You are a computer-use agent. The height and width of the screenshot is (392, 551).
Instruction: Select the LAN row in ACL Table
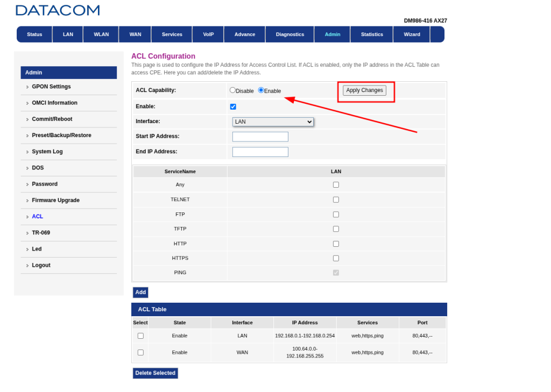coord(140,336)
